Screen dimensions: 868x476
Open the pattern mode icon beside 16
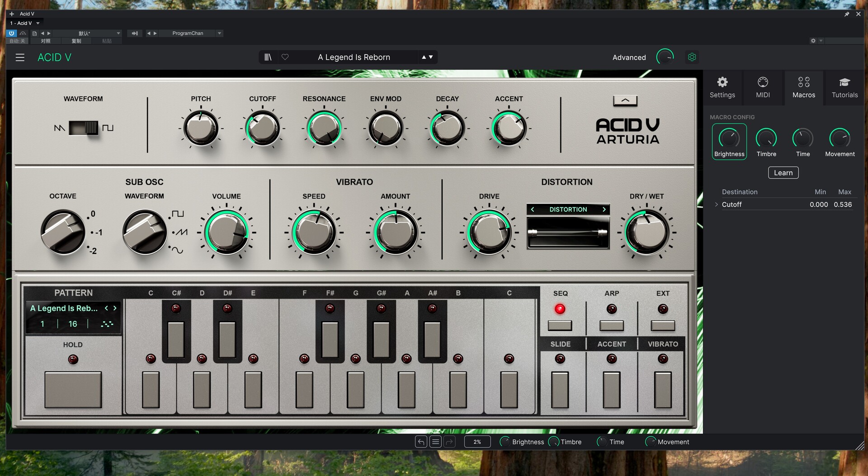[x=107, y=324]
